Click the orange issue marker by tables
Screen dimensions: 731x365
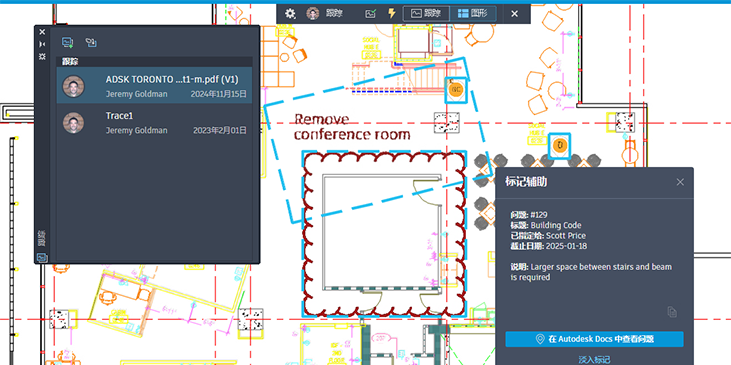point(559,145)
